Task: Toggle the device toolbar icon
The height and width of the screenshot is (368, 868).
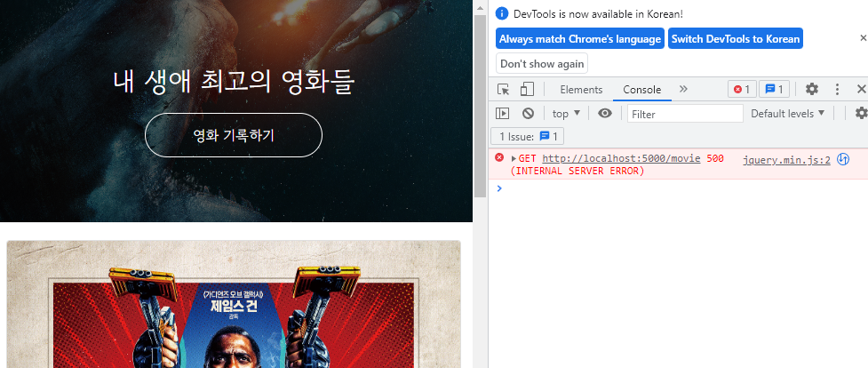Action: [x=527, y=89]
